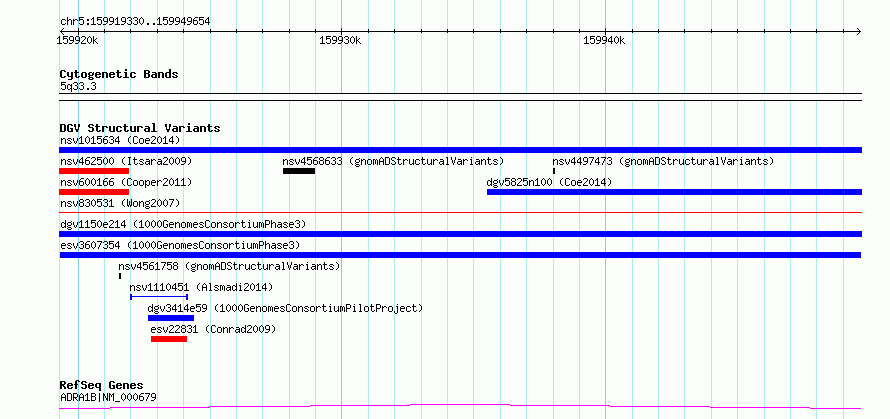Open the esv22831 (Conrad2009) label
Image resolution: width=890 pixels, height=419 pixels.
pyautogui.click(x=213, y=329)
